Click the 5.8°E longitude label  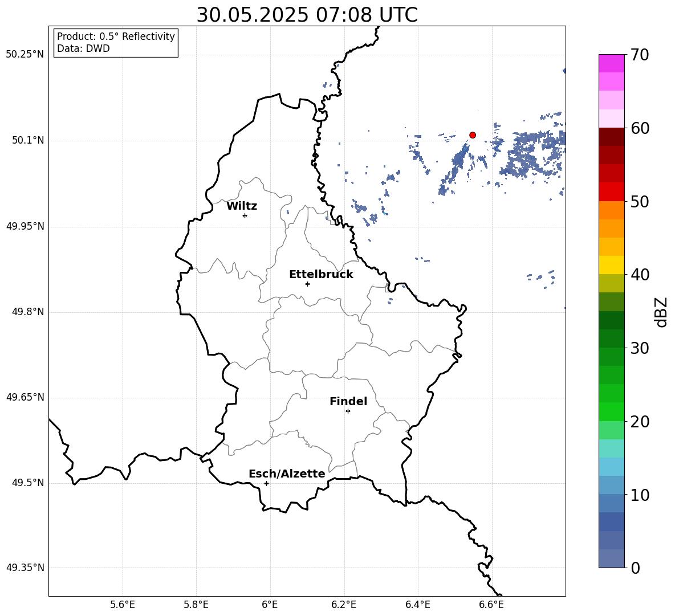(196, 605)
